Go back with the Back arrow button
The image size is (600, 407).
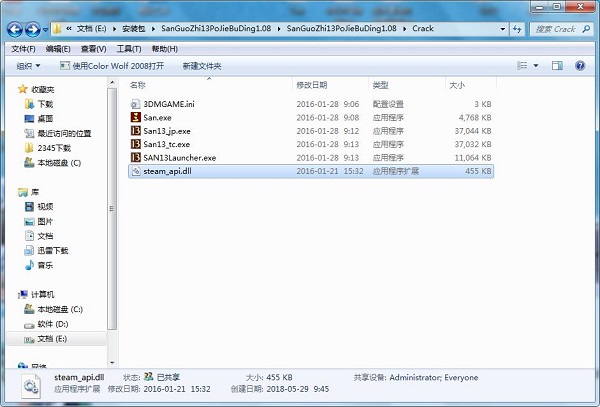(15, 29)
